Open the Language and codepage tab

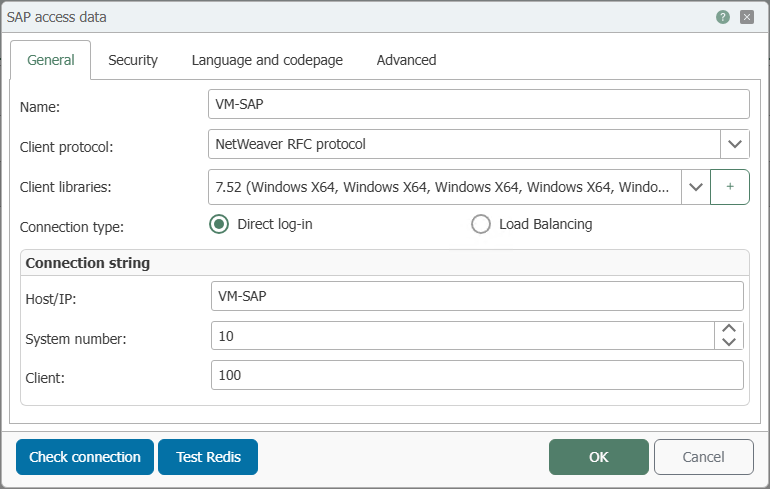[267, 60]
